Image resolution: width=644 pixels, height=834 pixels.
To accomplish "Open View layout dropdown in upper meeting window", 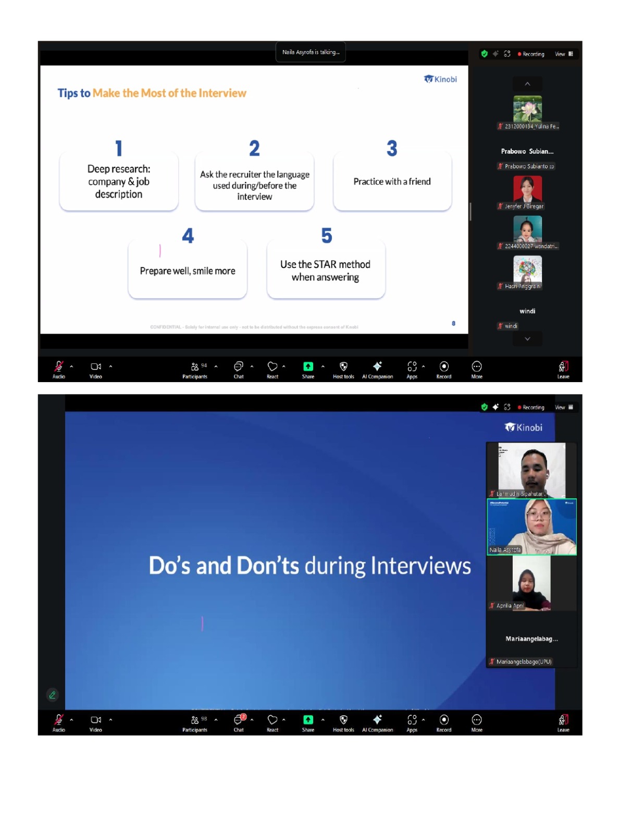I will 563,54.
